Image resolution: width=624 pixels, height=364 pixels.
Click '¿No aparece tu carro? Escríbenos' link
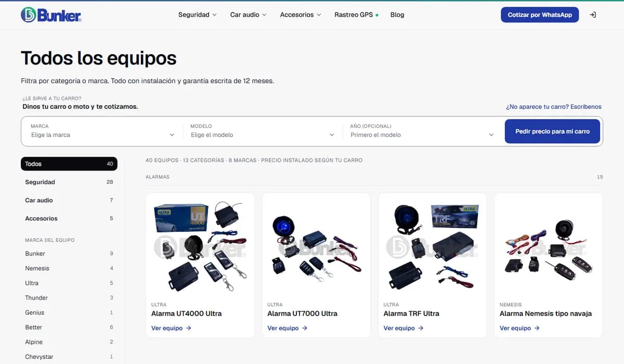pyautogui.click(x=554, y=107)
